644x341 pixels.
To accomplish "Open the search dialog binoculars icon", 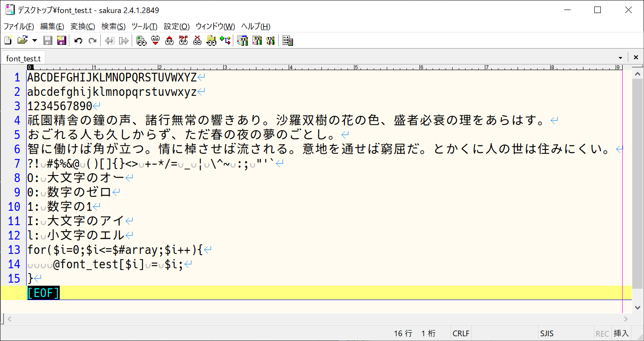I will [x=141, y=41].
